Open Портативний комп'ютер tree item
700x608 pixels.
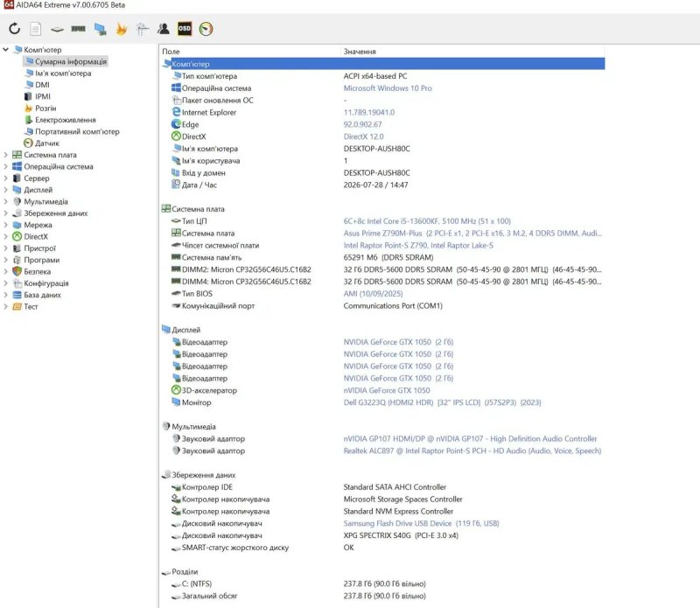tap(77, 132)
